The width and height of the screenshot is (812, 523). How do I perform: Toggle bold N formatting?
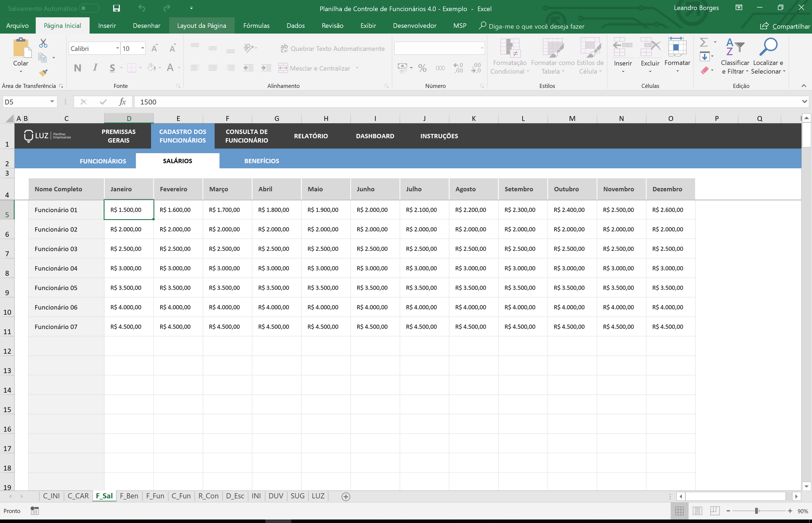click(78, 68)
